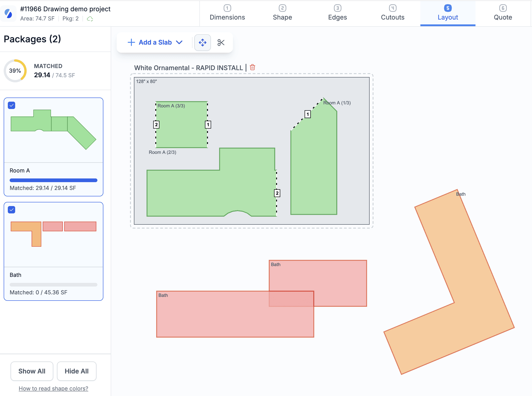532x396 pixels.
Task: Open How to read shape colors link
Action: click(x=53, y=388)
